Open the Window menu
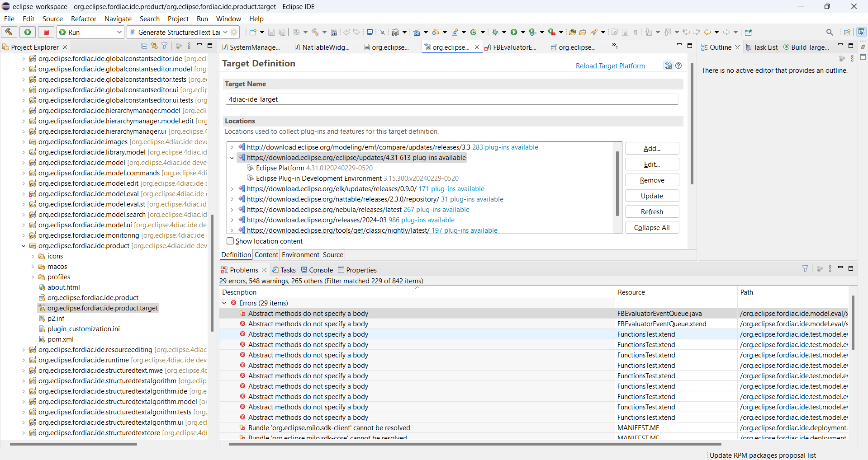Screen dimensions: 868x460 [228, 19]
